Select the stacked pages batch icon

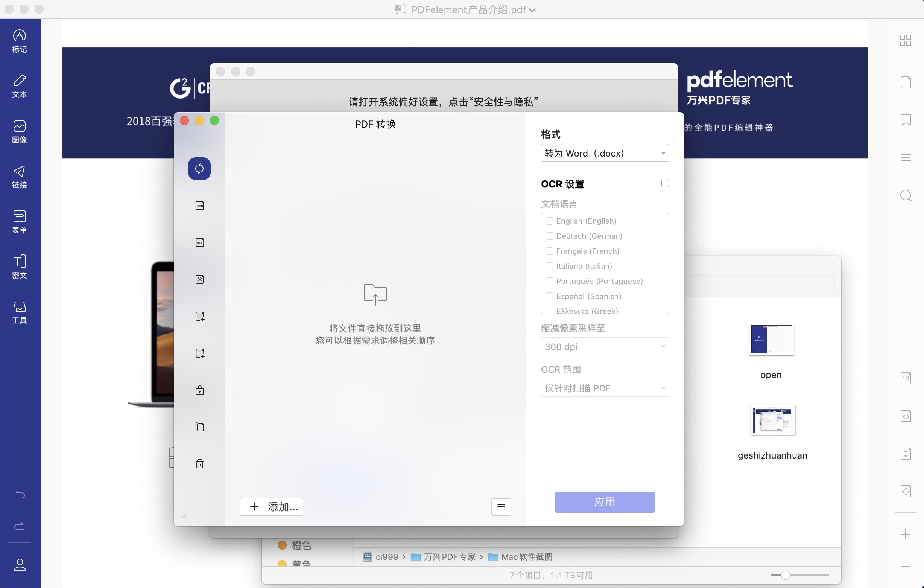click(x=199, y=427)
